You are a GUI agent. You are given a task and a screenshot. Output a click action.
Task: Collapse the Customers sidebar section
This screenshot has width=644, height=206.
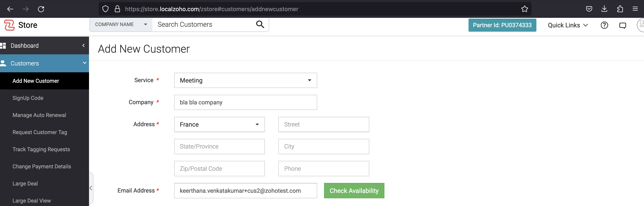(85, 63)
